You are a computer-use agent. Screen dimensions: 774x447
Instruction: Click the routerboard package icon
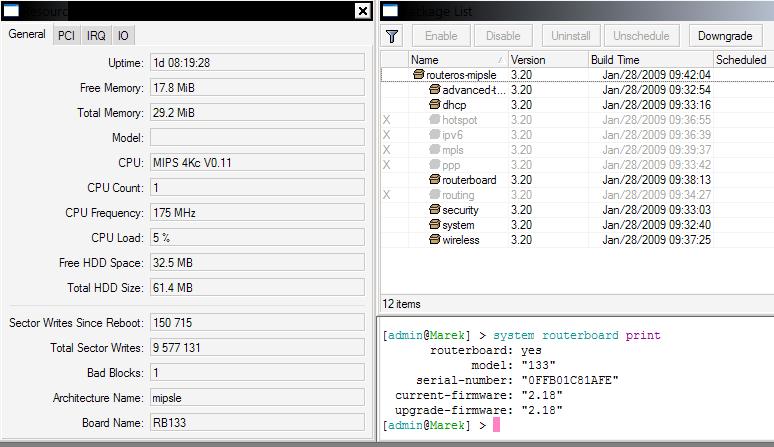(434, 180)
